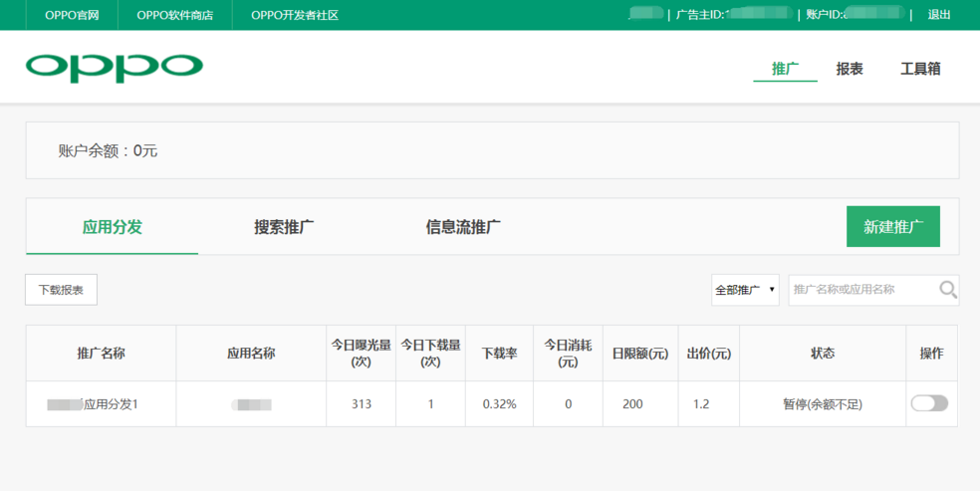
Task: Switch to the 应用分发 tab
Action: 113,227
